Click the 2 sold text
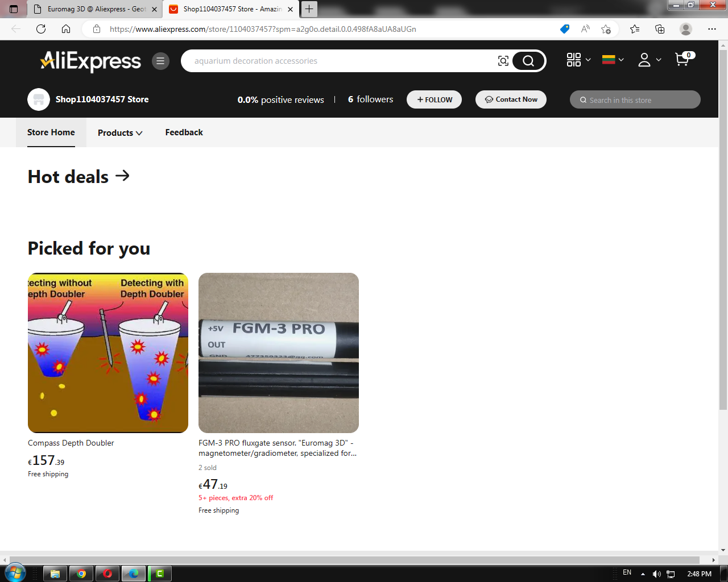 [x=208, y=468]
